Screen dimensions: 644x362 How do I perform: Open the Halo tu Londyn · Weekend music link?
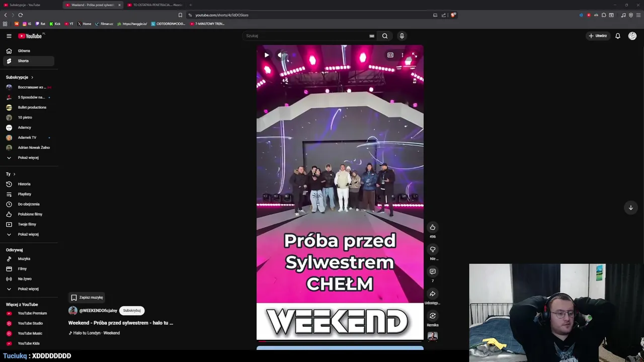point(94,333)
